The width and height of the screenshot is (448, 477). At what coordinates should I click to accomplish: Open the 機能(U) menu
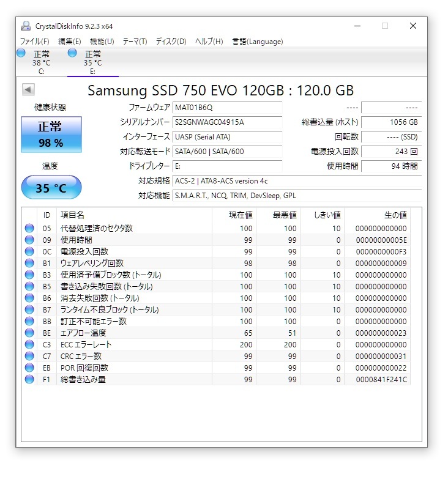[x=102, y=42]
